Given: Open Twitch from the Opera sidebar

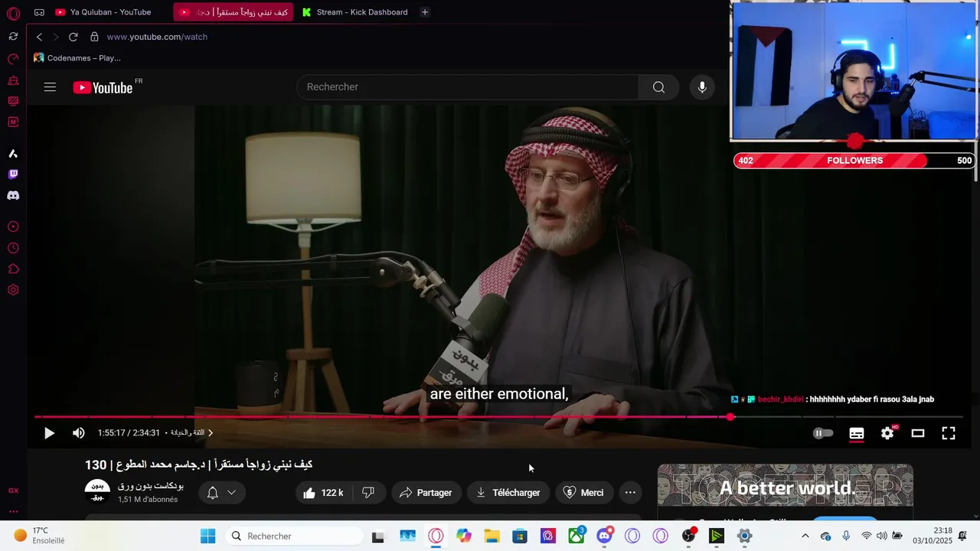Looking at the screenshot, I should click(13, 174).
